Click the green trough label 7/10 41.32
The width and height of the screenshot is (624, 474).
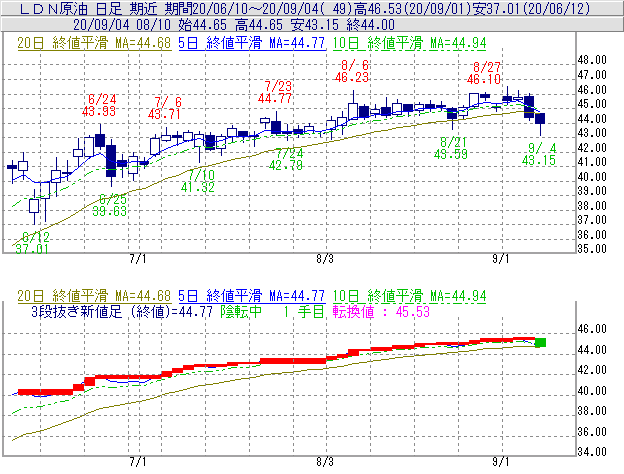click(x=198, y=181)
